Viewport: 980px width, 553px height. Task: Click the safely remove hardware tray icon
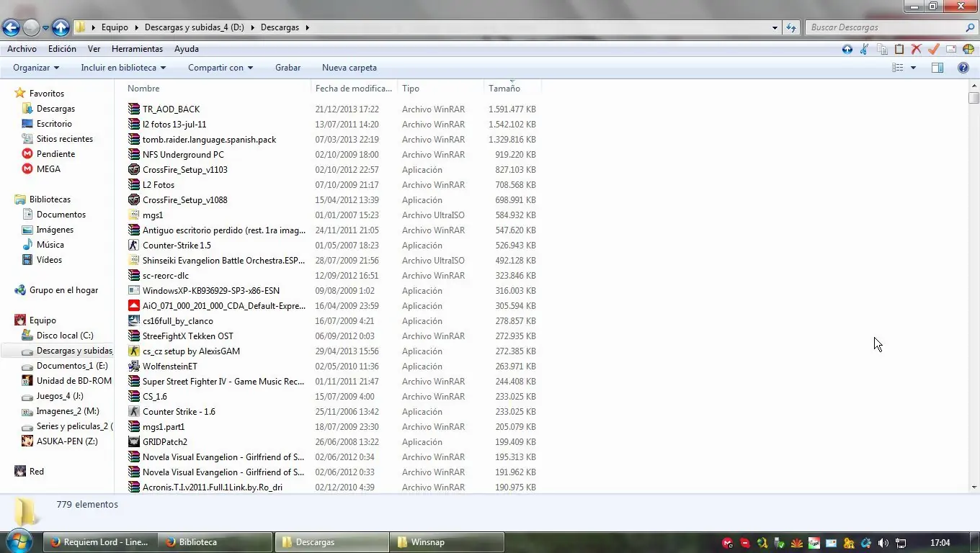(779, 543)
